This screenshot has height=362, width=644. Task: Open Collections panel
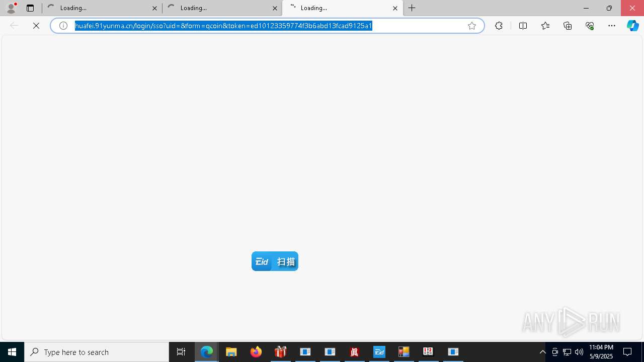tap(568, 26)
